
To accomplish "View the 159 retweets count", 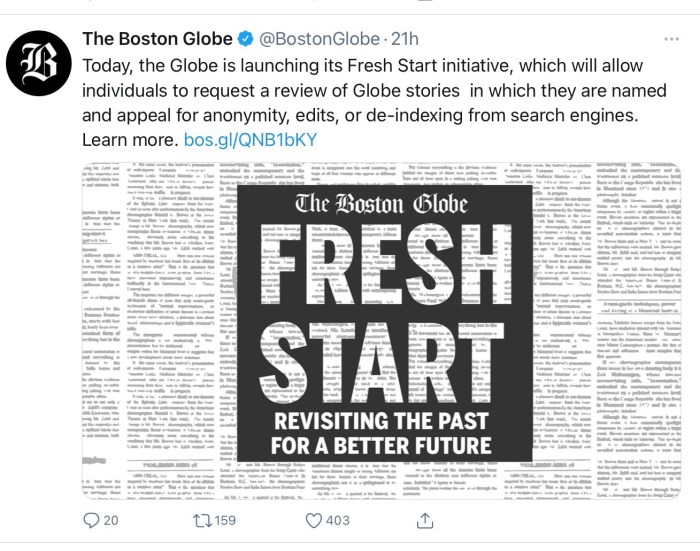I will (226, 520).
